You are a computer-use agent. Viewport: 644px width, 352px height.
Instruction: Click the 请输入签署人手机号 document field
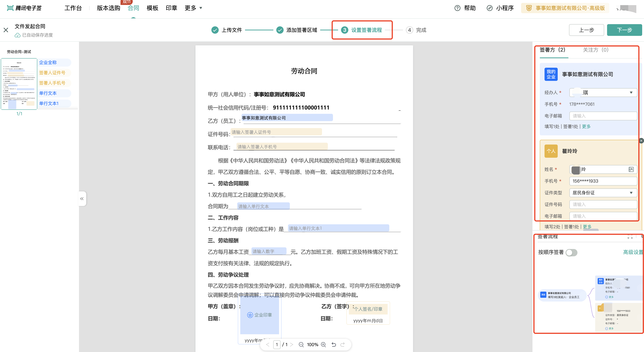tap(282, 147)
